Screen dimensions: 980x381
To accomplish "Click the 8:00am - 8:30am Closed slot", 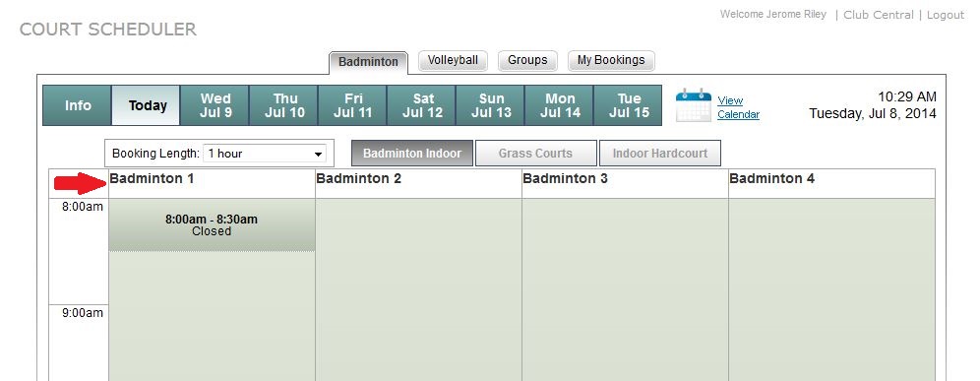I will tap(212, 225).
